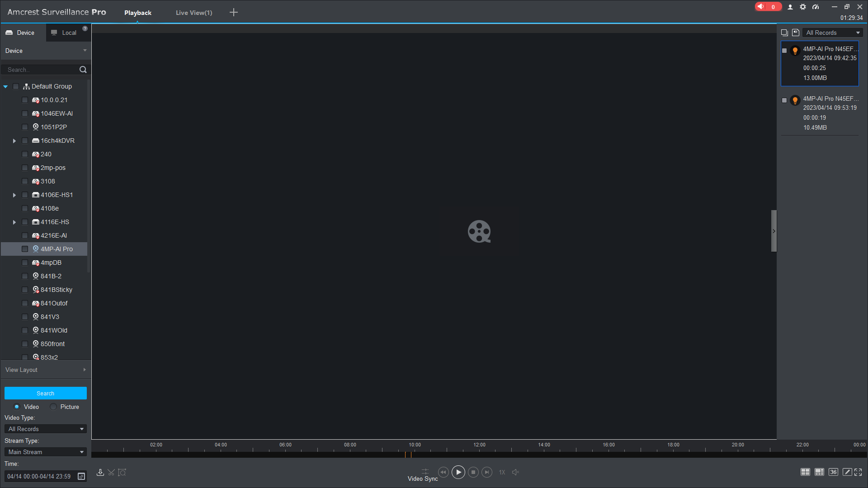
Task: Collapse the right records panel arrow
Action: pos(774,231)
